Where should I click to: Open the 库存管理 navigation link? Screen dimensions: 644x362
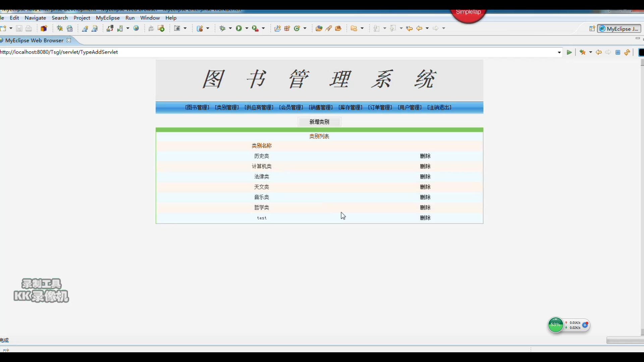tap(351, 107)
